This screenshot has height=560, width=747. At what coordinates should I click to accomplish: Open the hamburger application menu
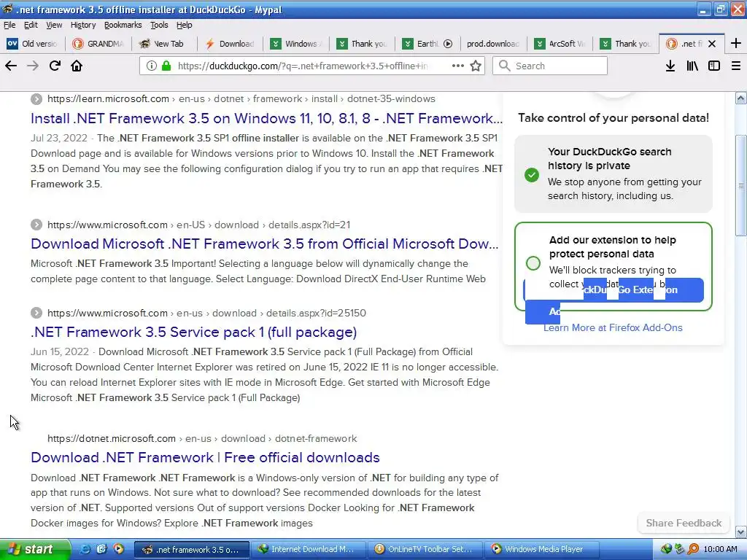tap(736, 66)
